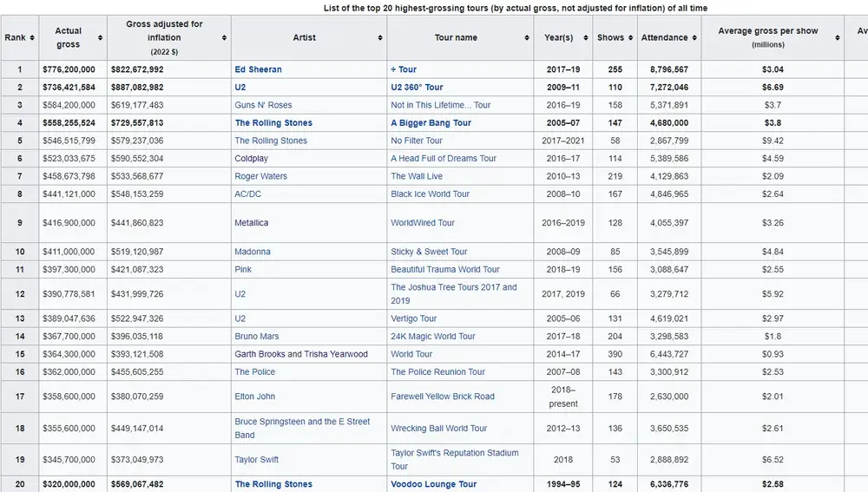Select Metallica artist cell
The width and height of the screenshot is (868, 492).
[x=309, y=222]
